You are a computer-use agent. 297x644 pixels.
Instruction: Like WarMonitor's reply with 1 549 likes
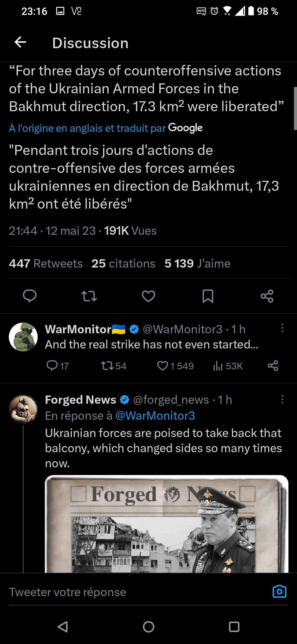(x=163, y=366)
